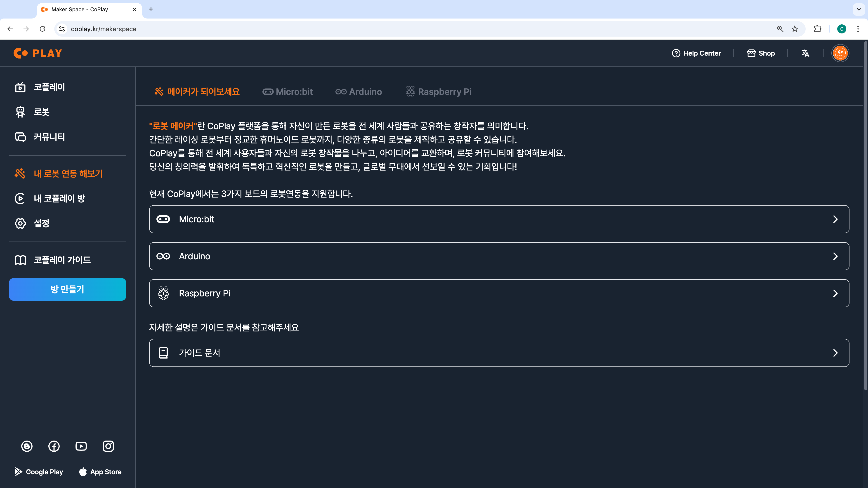
Task: Open the 가이드 문서 row
Action: (x=499, y=353)
